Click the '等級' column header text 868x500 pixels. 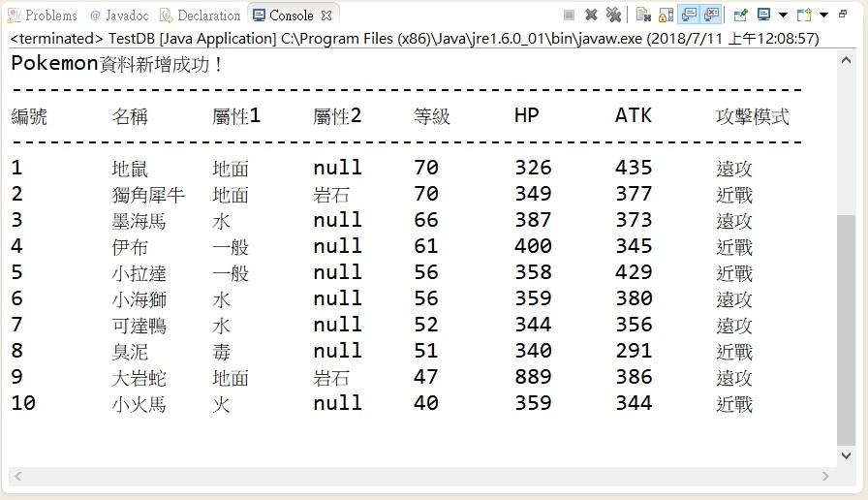[432, 116]
